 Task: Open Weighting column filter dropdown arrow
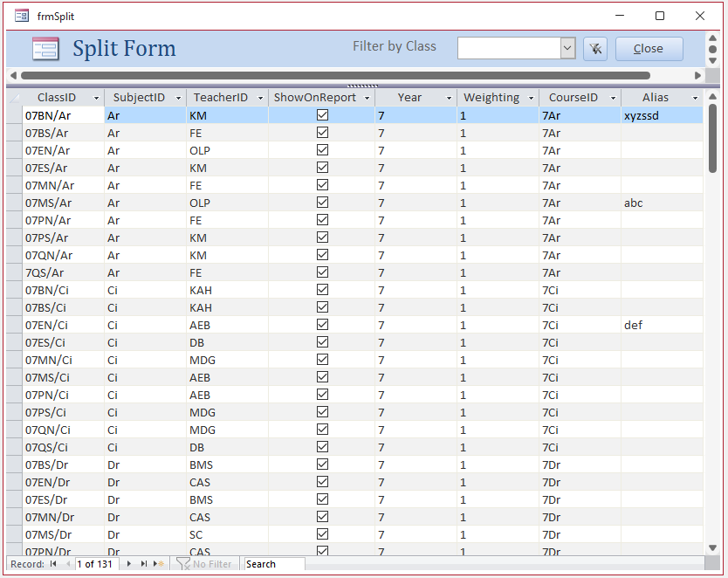pos(531,98)
